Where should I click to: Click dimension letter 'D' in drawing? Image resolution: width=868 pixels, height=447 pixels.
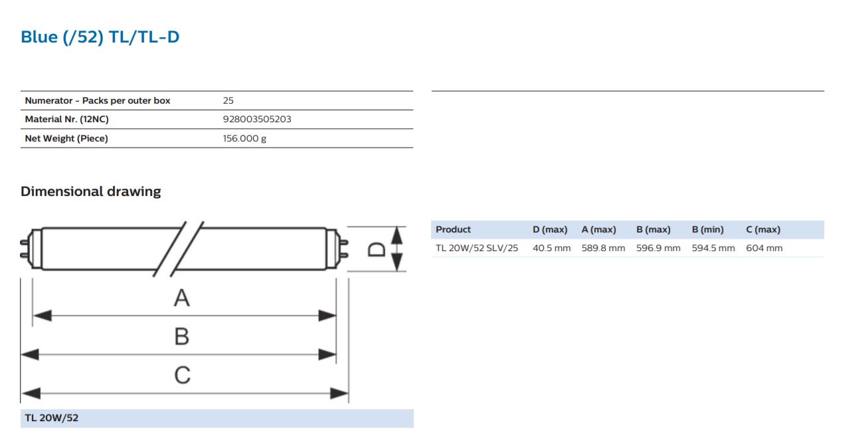[x=376, y=250]
